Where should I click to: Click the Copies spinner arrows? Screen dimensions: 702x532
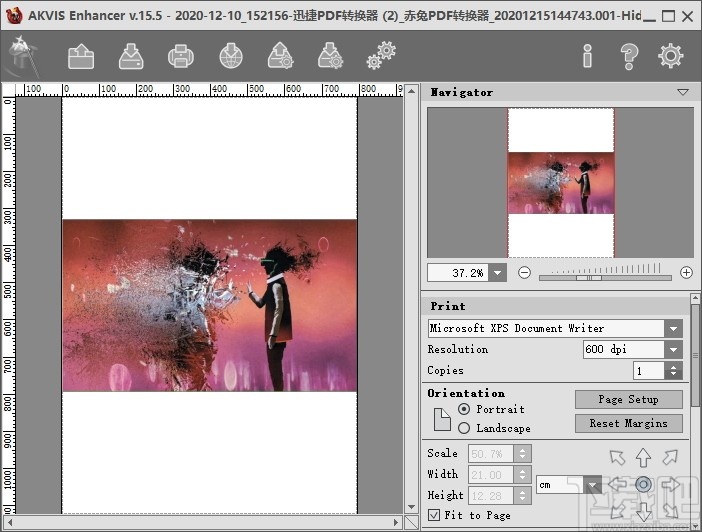pyautogui.click(x=673, y=370)
